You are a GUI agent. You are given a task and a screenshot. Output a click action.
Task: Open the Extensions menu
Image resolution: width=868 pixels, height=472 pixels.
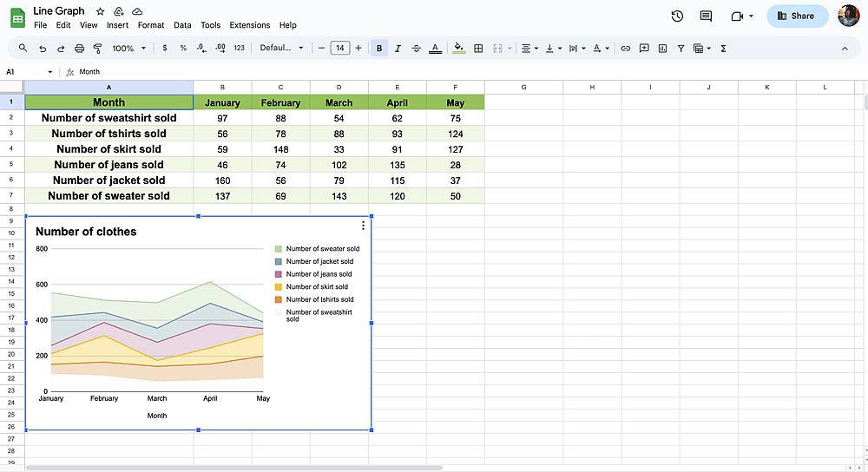[x=250, y=25]
